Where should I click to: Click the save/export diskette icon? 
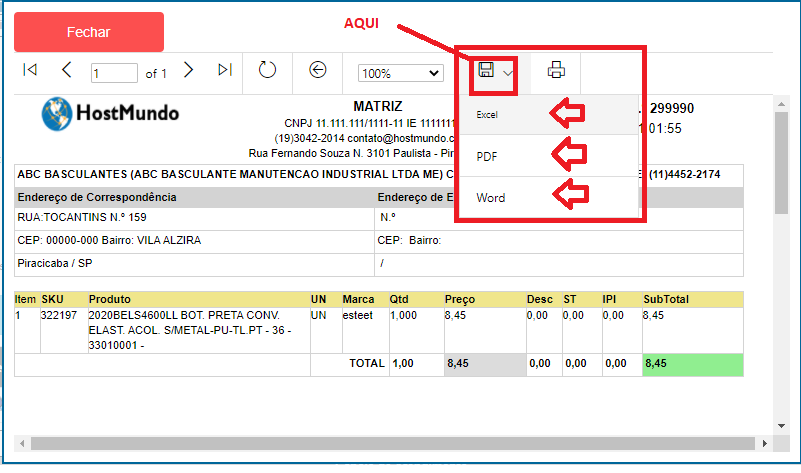coord(486,69)
